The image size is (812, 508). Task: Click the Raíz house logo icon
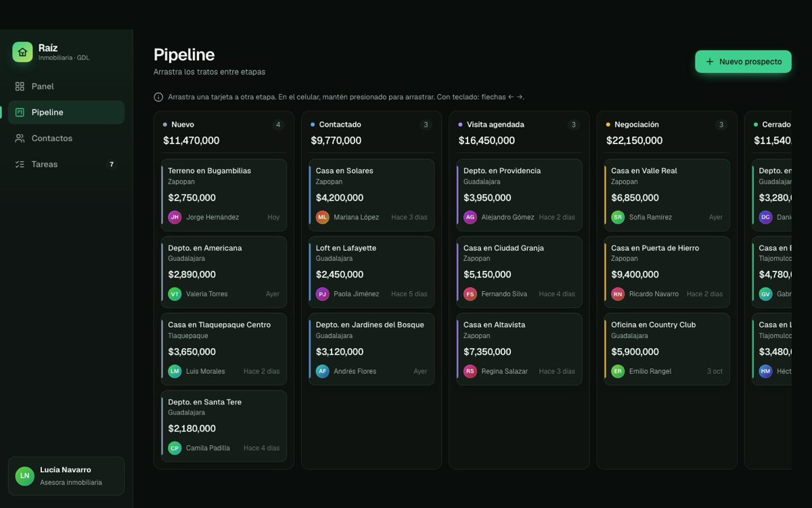coord(22,52)
